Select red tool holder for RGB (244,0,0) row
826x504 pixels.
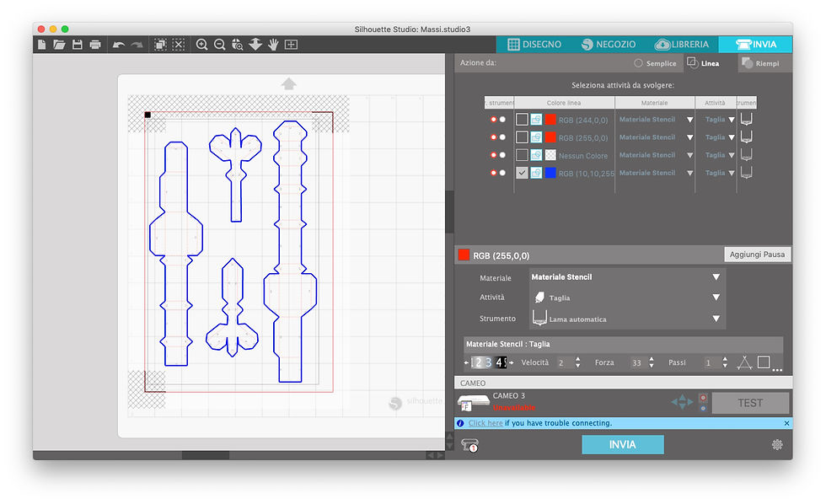click(x=494, y=120)
